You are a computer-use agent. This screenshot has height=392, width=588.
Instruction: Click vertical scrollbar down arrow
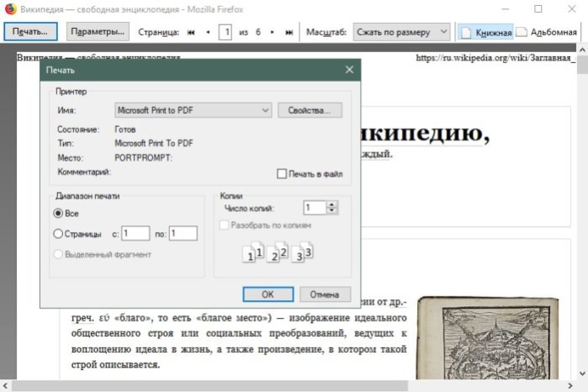(582, 373)
